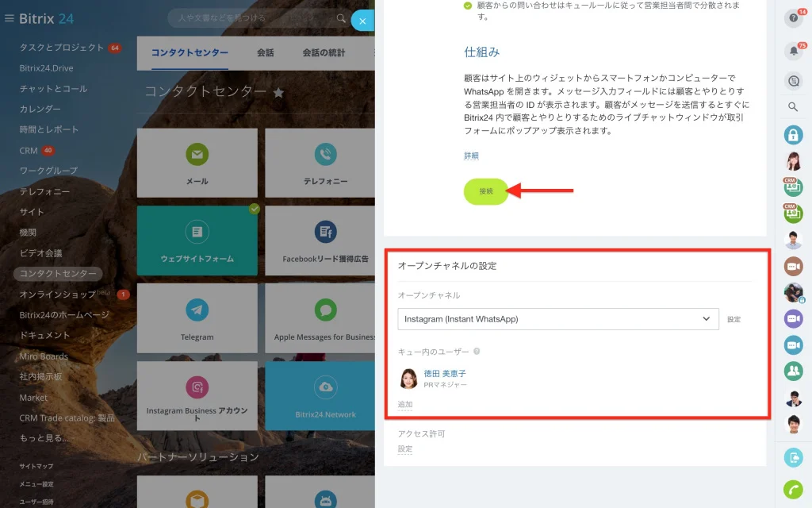Open Instagram Business アカウント tile

(197, 395)
